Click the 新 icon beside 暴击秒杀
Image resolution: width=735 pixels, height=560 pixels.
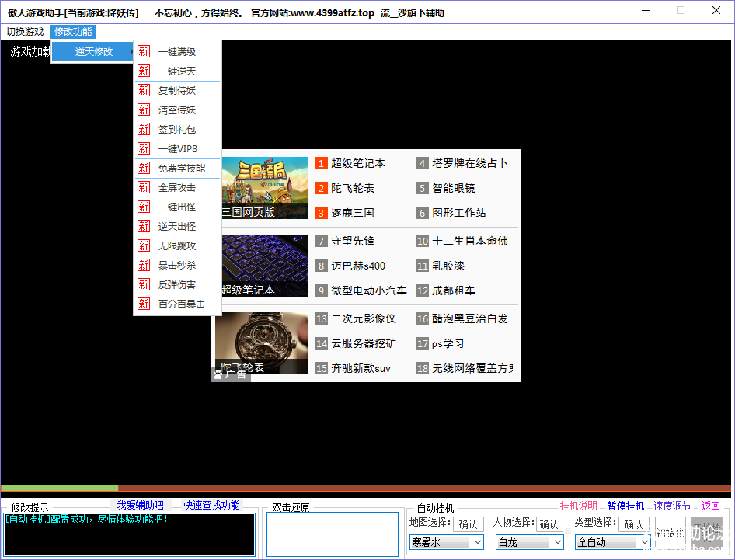(144, 266)
